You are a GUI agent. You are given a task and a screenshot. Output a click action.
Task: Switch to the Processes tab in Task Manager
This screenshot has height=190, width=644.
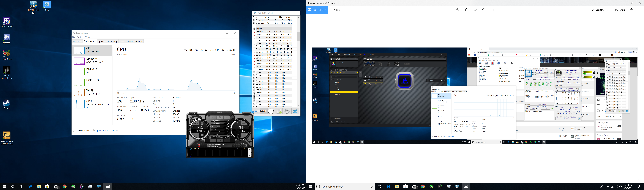(77, 42)
